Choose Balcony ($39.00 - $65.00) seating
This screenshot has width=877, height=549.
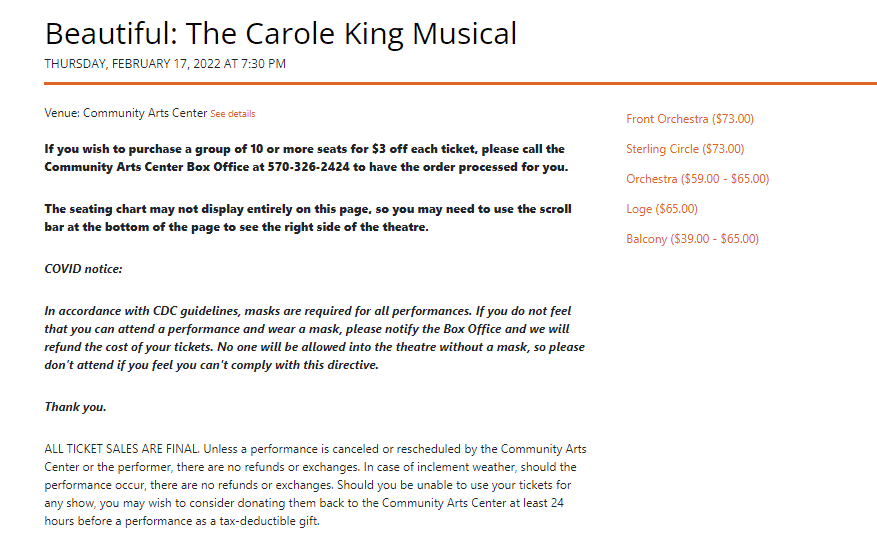click(692, 239)
